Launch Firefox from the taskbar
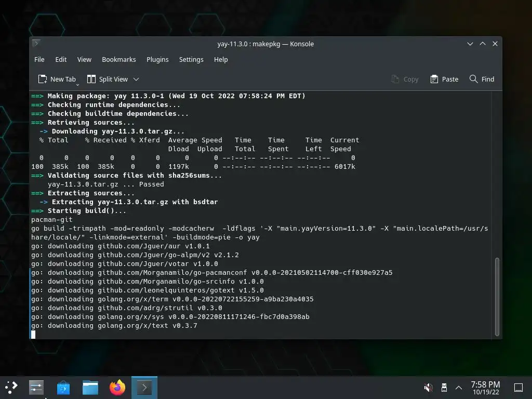 117,387
